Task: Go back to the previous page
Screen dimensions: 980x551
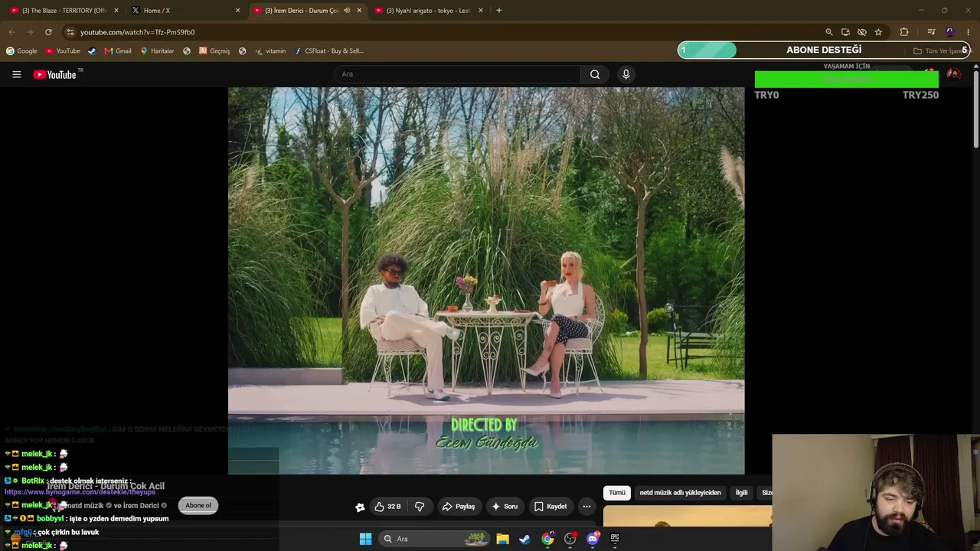Action: pos(11,32)
